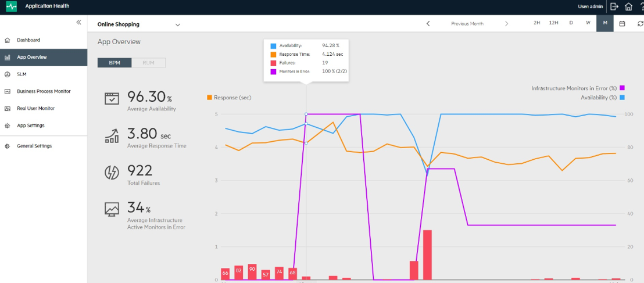Click the blue Availability legend swatch
The image size is (644, 283).
coord(621,98)
